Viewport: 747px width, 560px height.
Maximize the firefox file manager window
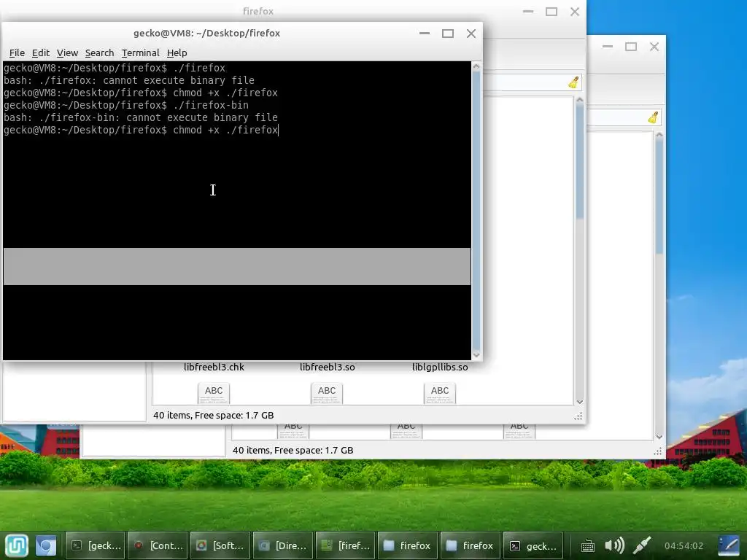point(551,12)
